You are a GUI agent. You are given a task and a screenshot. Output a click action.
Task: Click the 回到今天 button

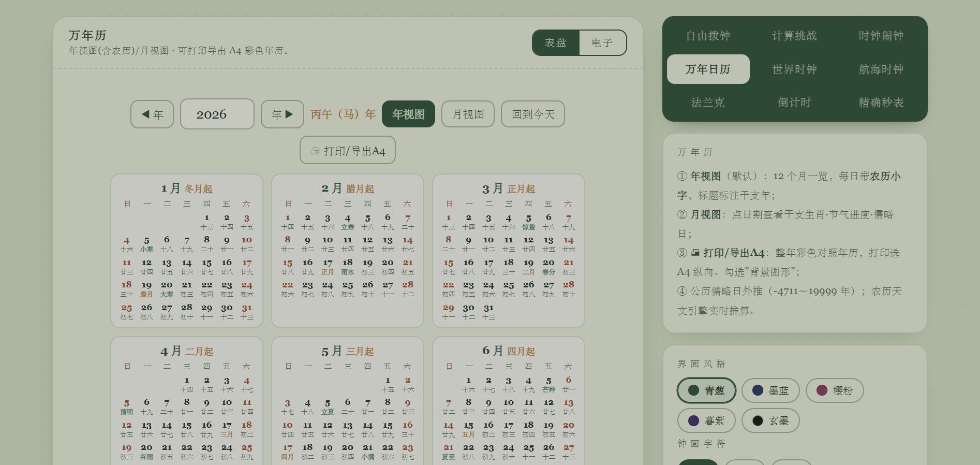click(x=533, y=114)
